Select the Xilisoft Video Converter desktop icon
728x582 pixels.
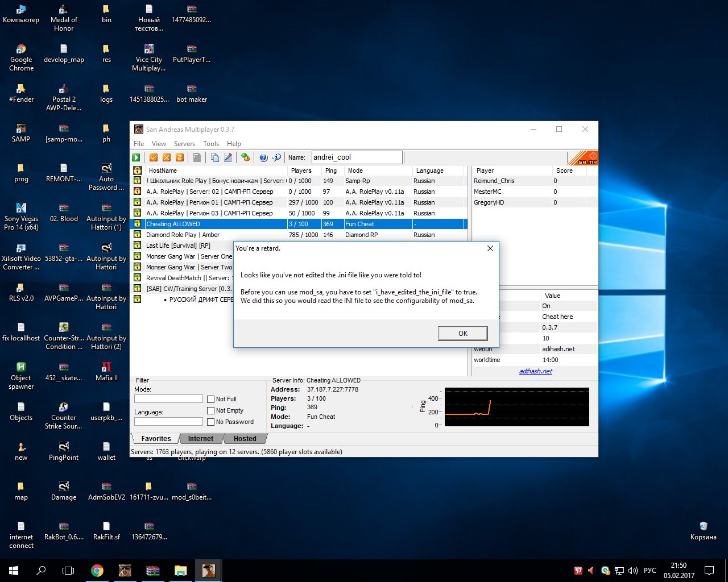click(x=21, y=257)
